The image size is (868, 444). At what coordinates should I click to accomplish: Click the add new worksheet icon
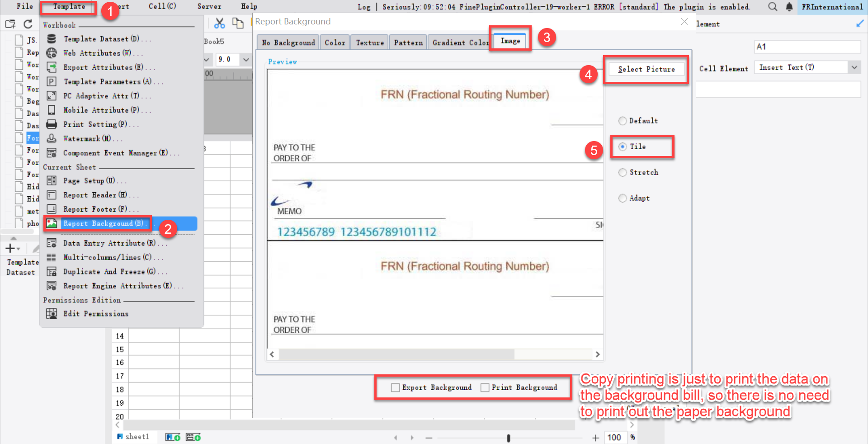(x=172, y=437)
